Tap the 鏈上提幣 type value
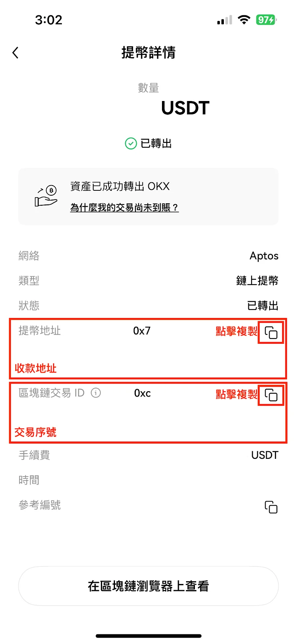This screenshot has height=644, width=297. tap(257, 281)
